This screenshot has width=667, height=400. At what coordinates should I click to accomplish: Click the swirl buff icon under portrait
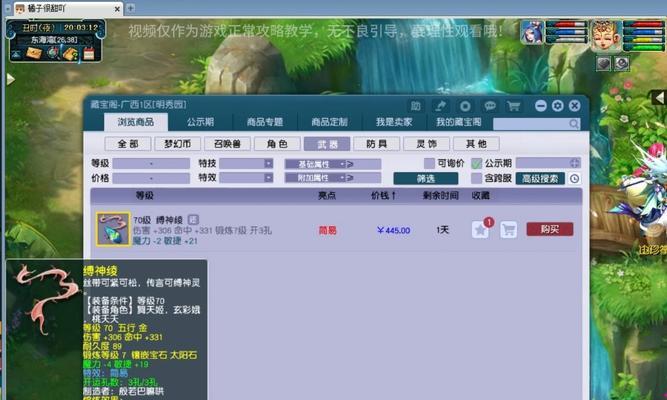tap(621, 64)
